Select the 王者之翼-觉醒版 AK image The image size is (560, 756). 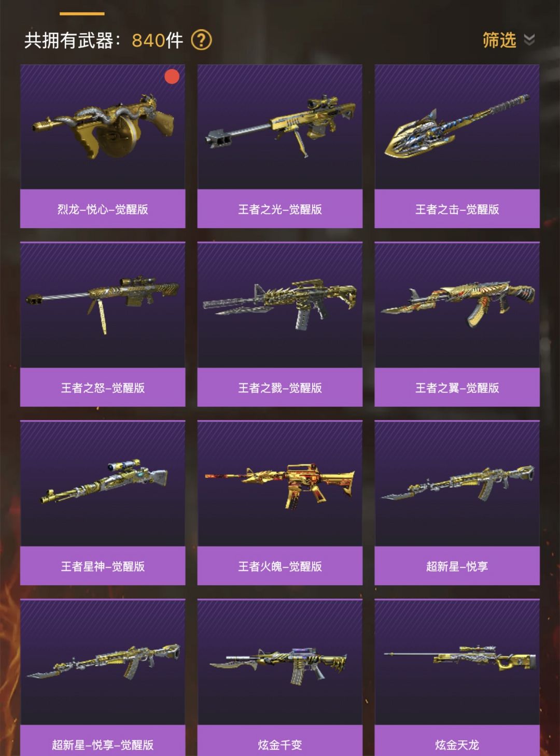457,305
